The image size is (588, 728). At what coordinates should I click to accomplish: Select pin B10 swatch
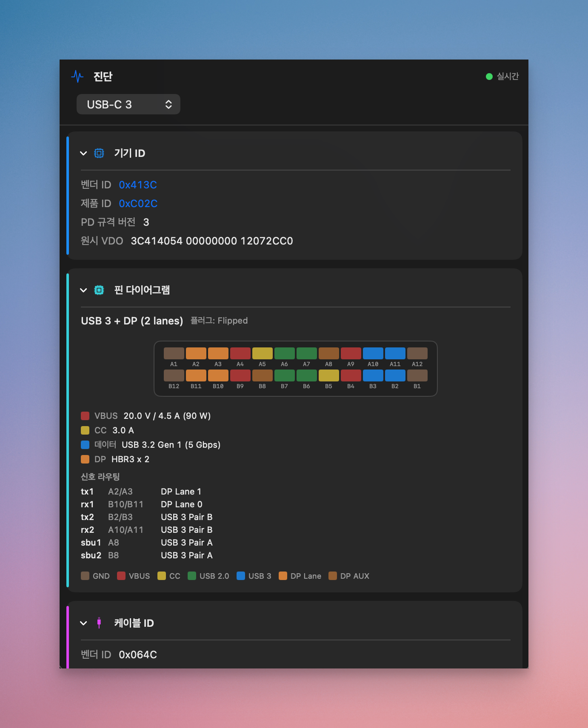coord(218,375)
